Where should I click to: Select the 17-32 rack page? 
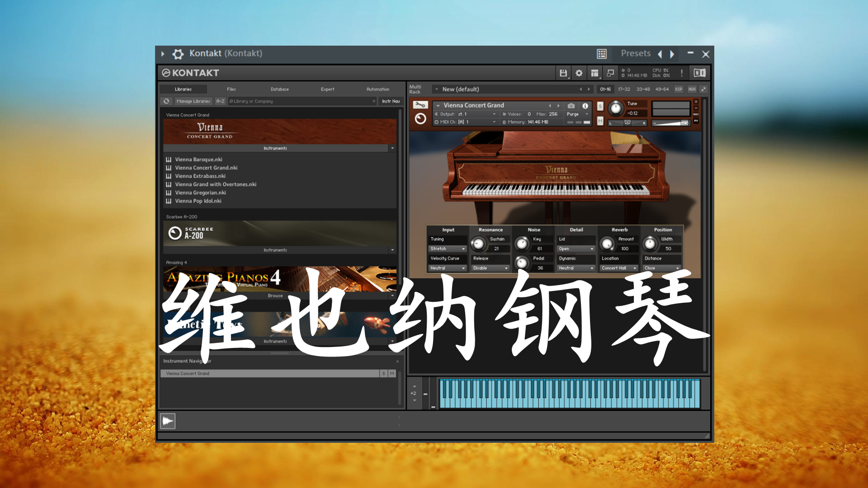tap(624, 89)
